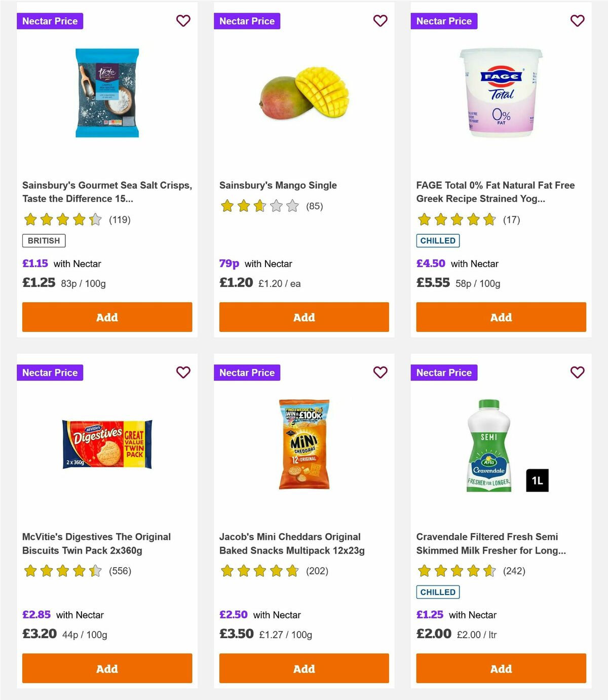Click the heart icon for Gourmet Sea Salt Crisps

pyautogui.click(x=183, y=21)
